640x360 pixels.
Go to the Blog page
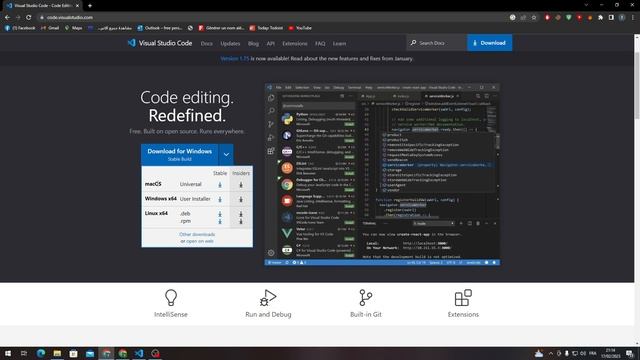tap(253, 43)
